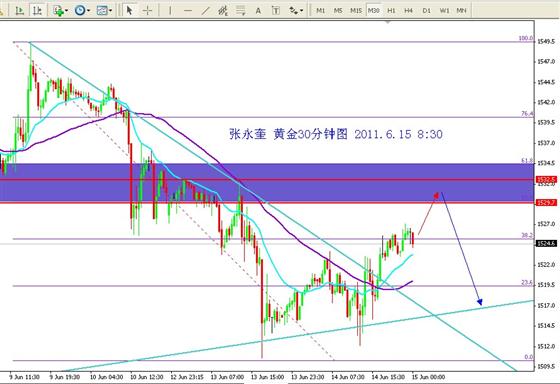Viewport: 560px width, 384px height.
Task: Toggle the chart auto-scroll icon
Action: 19,11
